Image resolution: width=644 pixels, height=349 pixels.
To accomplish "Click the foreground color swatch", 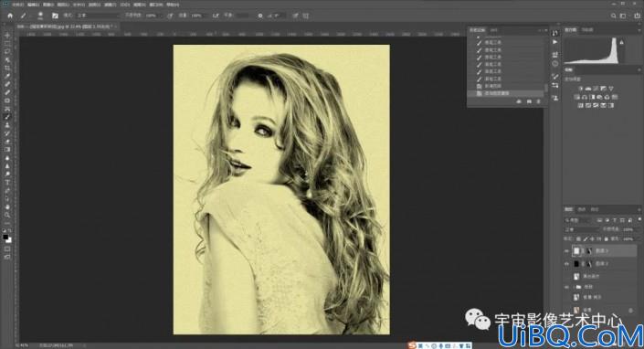I will 5,237.
